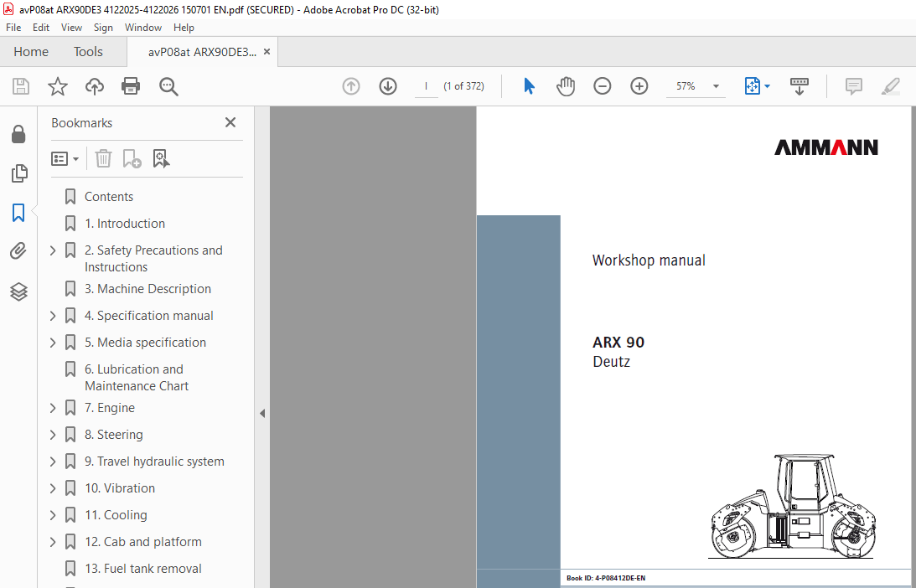Toggle the Bookmarks navigation panel button

point(18,213)
